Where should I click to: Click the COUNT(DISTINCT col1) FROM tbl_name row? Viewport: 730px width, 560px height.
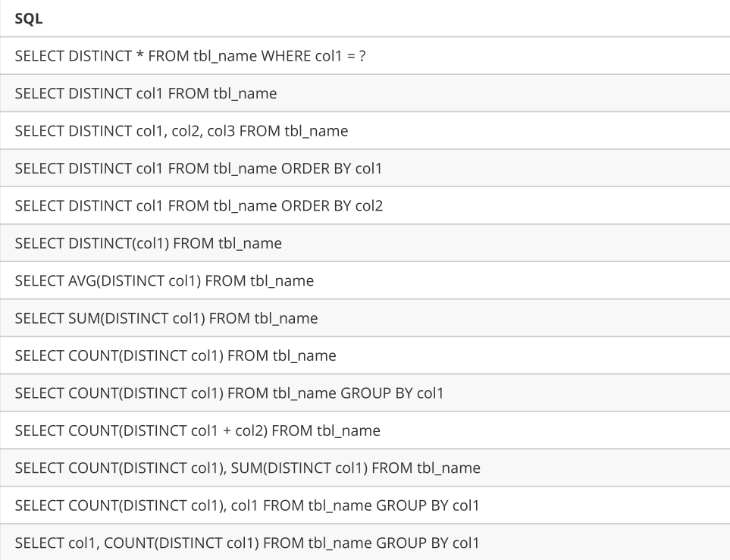tap(365, 355)
